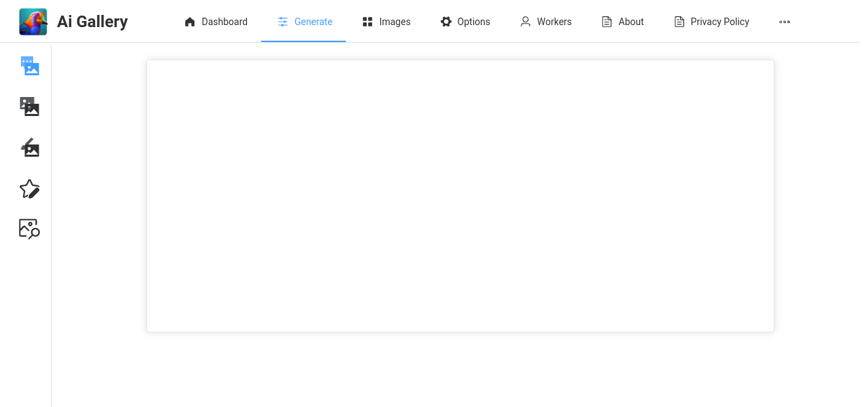
Task: Click the star with pencil icon
Action: 30,189
